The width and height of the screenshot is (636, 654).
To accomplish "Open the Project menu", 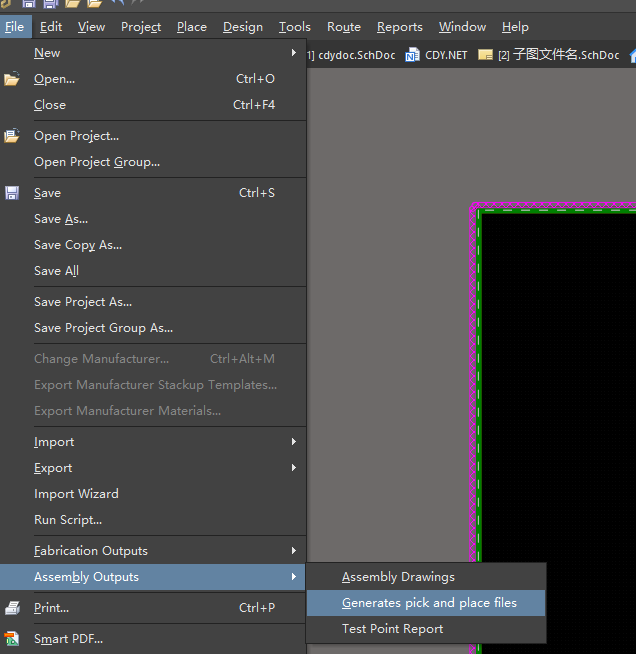I will point(141,27).
